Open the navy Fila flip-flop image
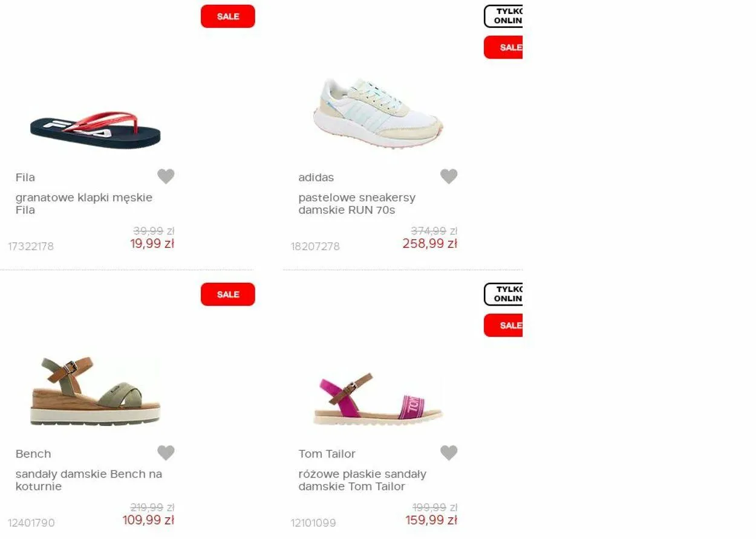 point(96,129)
